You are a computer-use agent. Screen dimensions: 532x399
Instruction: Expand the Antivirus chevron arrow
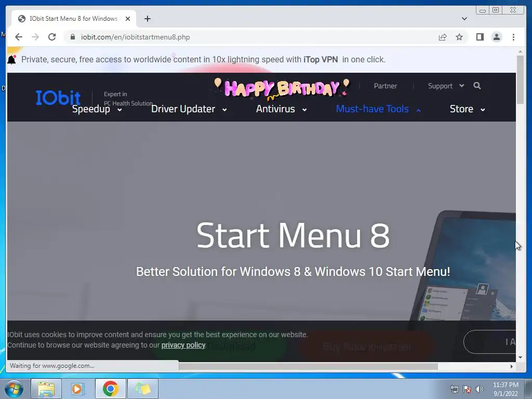point(304,110)
